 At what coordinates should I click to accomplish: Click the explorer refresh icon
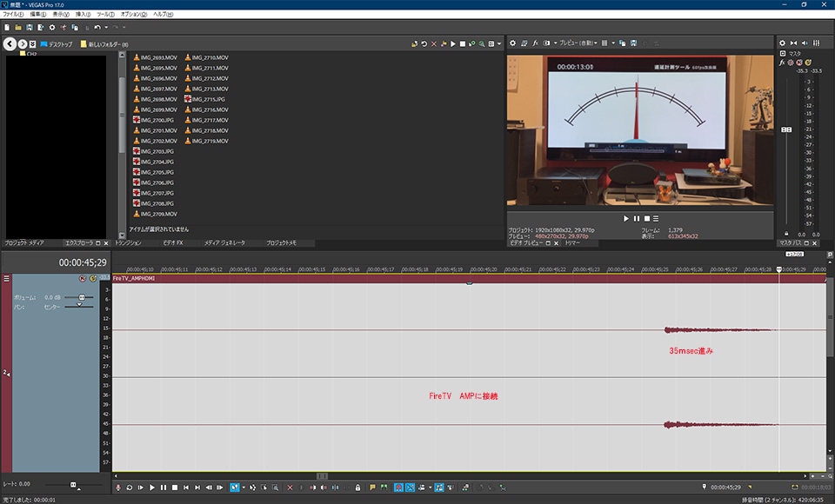(424, 43)
